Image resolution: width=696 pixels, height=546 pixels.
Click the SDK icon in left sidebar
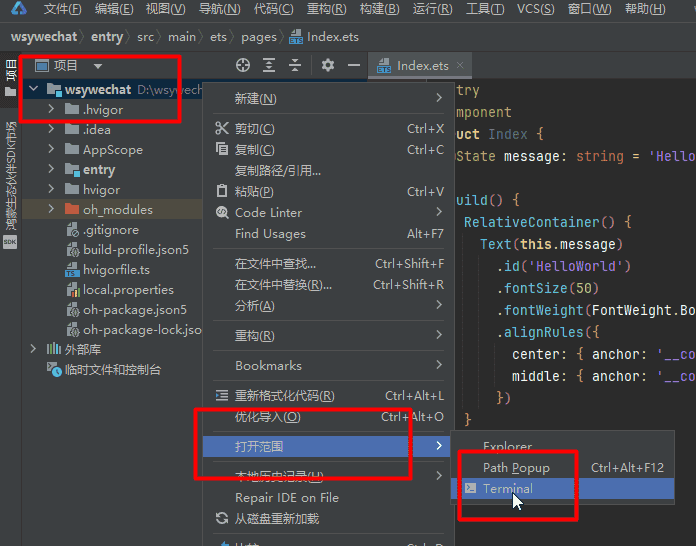tap(10, 242)
